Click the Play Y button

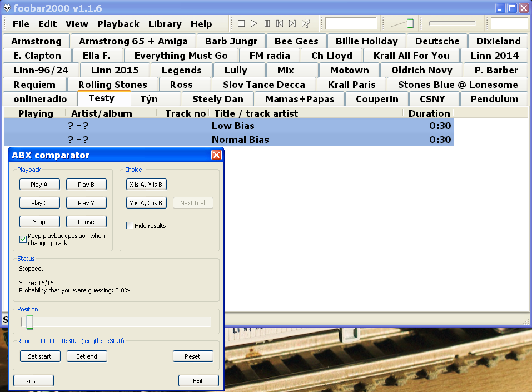[86, 202]
